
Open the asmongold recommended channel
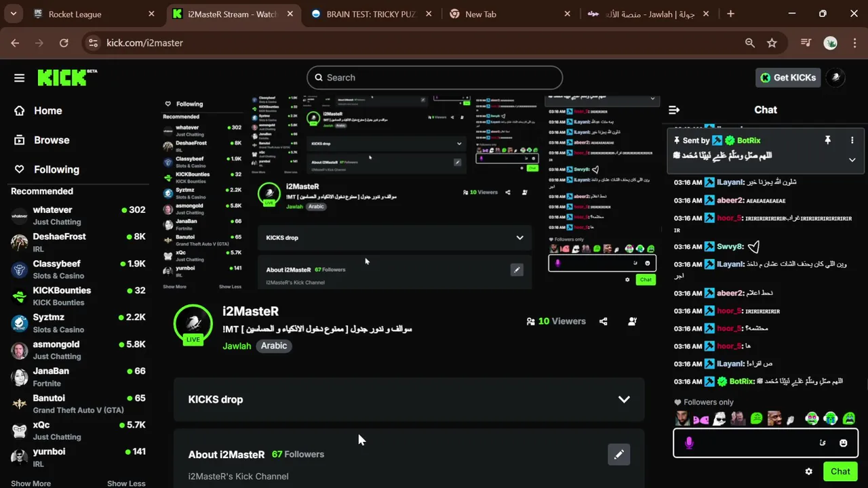pyautogui.click(x=78, y=350)
